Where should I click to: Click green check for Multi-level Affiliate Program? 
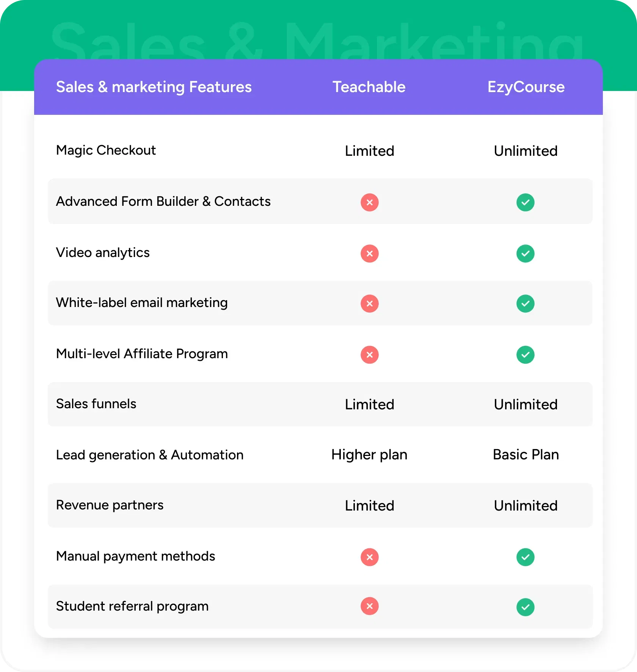coord(525,355)
